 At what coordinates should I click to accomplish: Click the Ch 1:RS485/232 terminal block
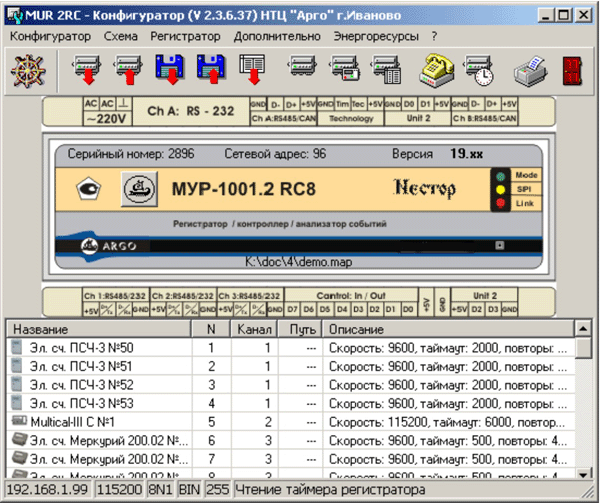(116, 302)
